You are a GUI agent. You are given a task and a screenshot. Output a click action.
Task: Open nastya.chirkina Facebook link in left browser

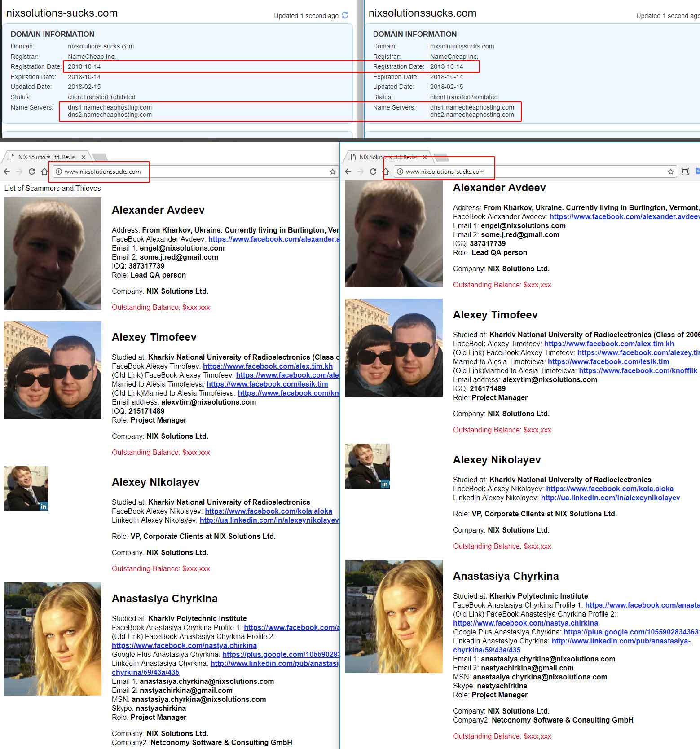click(x=184, y=645)
